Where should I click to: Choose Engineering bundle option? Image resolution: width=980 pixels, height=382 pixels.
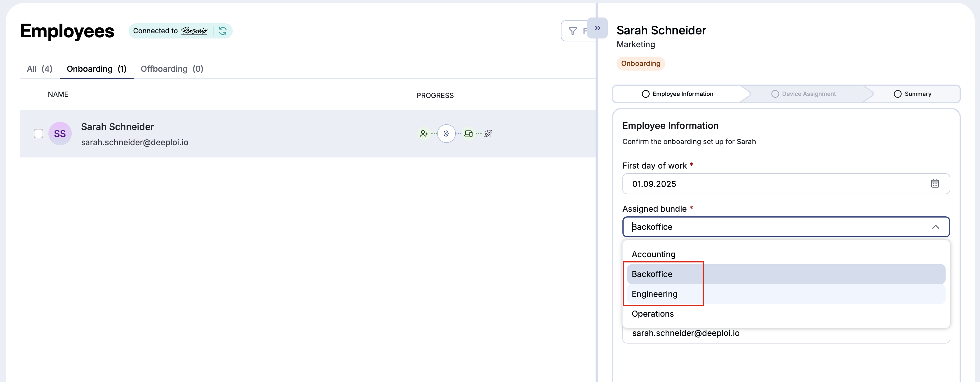point(786,294)
